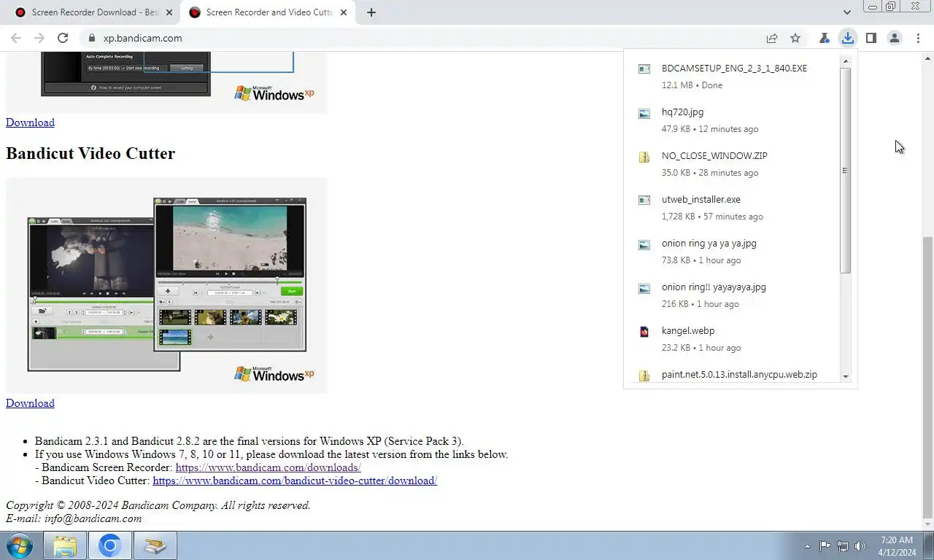Image resolution: width=934 pixels, height=560 pixels.
Task: Open Windows Explorer from taskbar
Action: coord(65,545)
